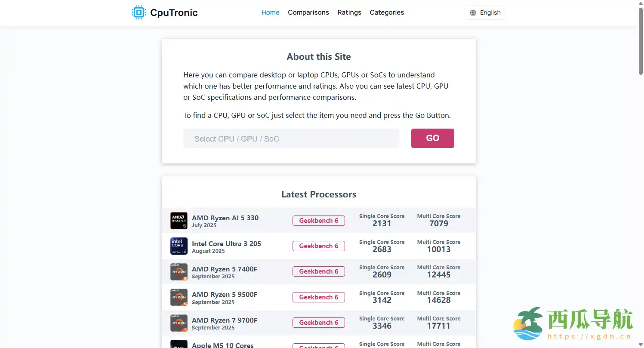Click the CpuTronic chip logo icon
The width and height of the screenshot is (644, 348).
pyautogui.click(x=139, y=12)
